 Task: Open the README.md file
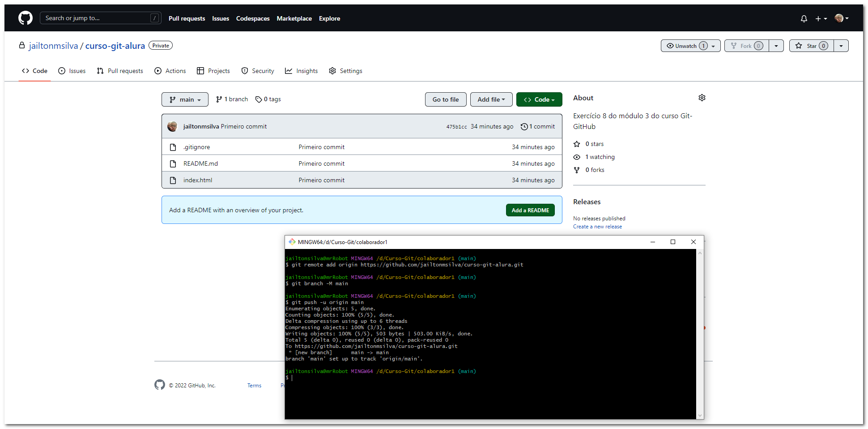[200, 163]
